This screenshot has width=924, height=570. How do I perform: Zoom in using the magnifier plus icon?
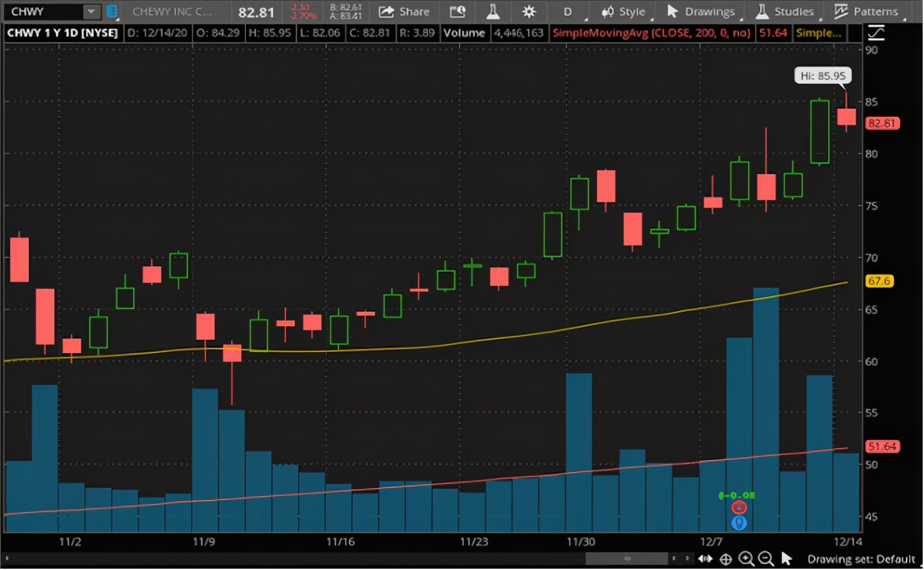coord(746,559)
